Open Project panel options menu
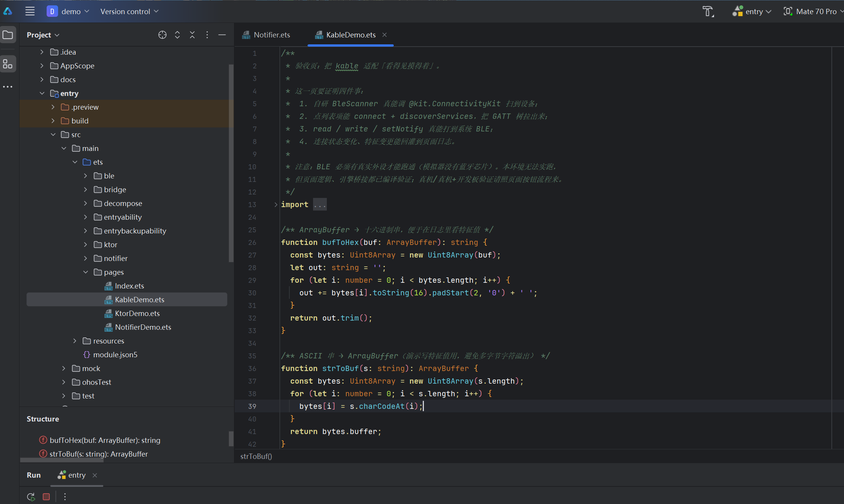Screen dimensions: 844x504 click(207, 35)
